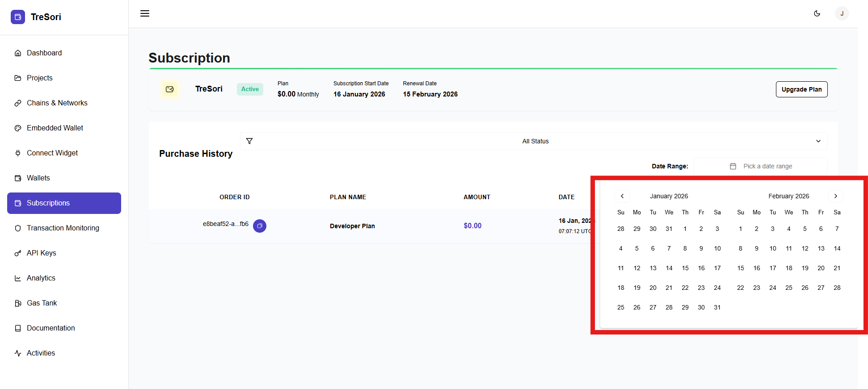Navigate to the API Keys page

point(41,253)
